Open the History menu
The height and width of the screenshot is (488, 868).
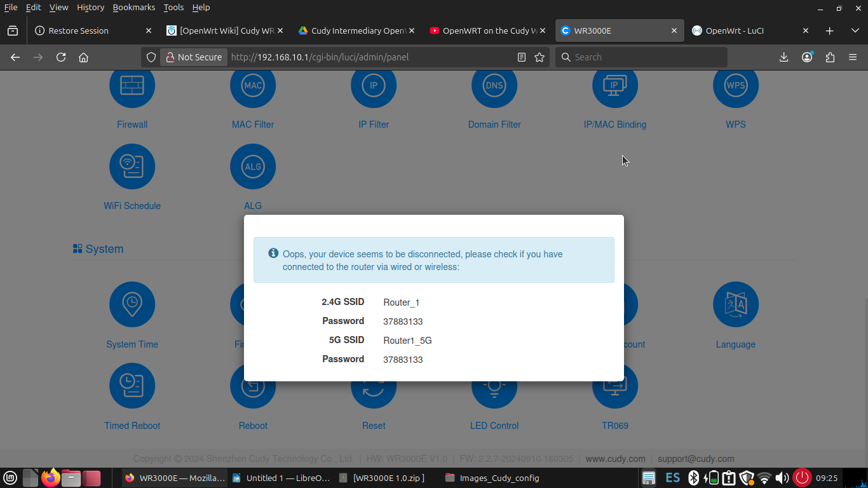pos(90,7)
